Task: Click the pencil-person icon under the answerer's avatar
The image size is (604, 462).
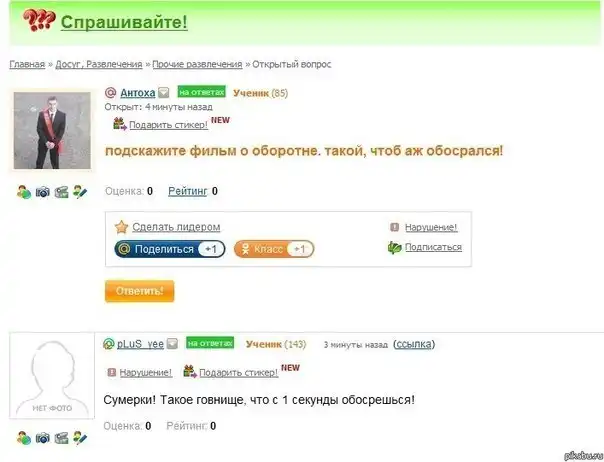Action: click(x=80, y=438)
